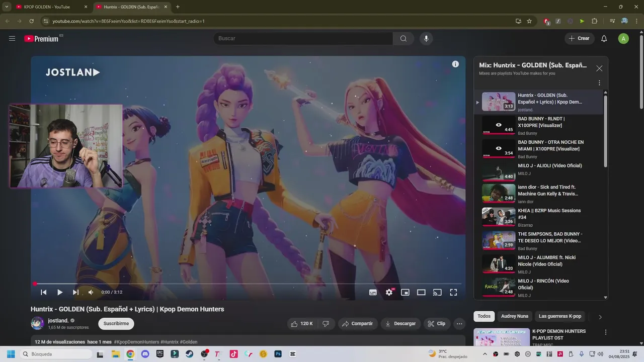
Task: Open the weather widget showing 31°C
Action: tap(447, 354)
